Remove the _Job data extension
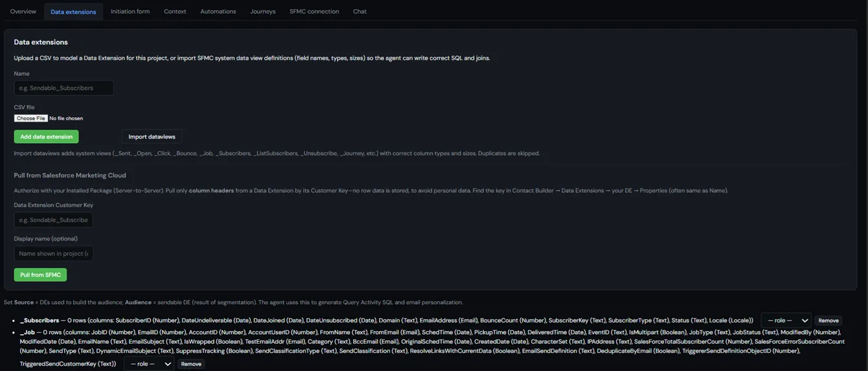 (191, 364)
